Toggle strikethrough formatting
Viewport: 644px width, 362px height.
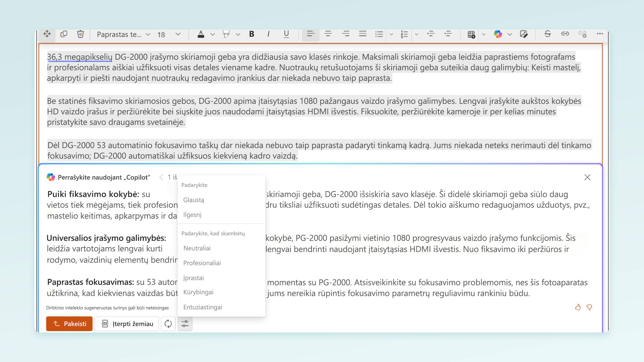547,34
